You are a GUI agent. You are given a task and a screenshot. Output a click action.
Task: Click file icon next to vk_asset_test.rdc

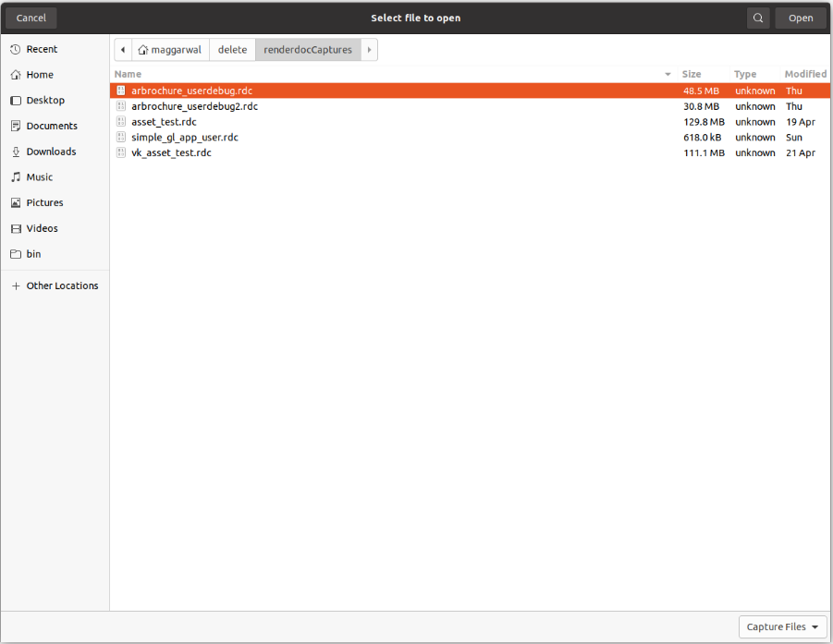click(121, 152)
